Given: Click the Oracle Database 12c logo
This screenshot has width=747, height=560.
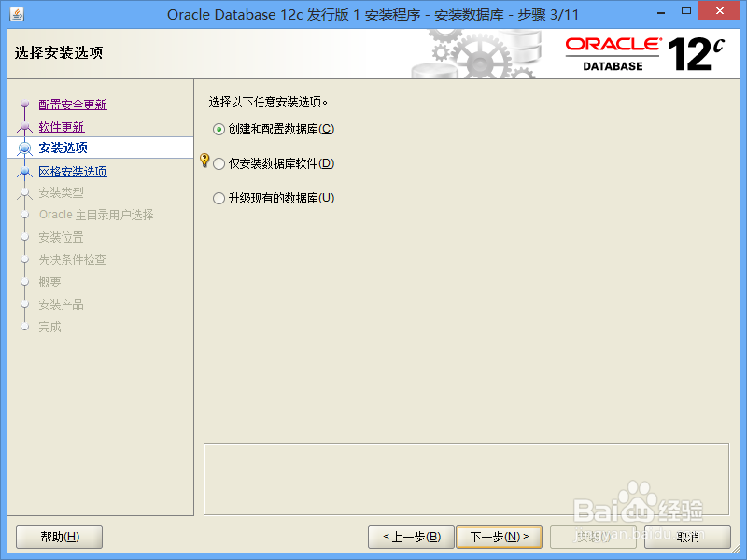Looking at the screenshot, I should point(645,54).
